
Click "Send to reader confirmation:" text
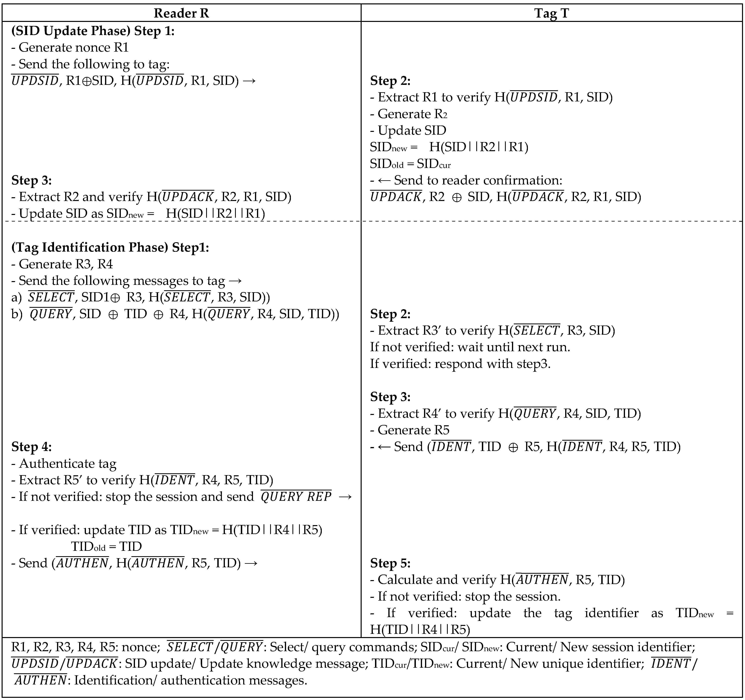point(478,180)
